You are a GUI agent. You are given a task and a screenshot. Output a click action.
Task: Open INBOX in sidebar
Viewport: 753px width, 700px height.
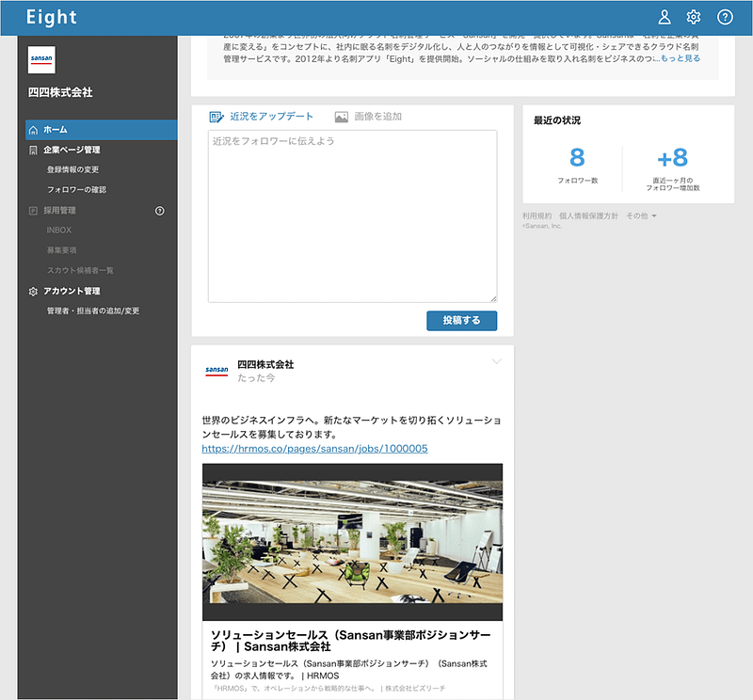[x=59, y=230]
